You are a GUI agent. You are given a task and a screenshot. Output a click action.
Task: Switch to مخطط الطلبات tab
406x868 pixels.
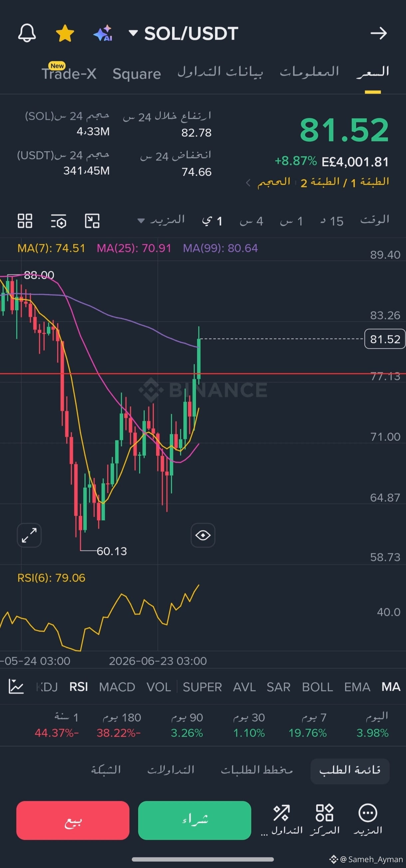pyautogui.click(x=257, y=770)
